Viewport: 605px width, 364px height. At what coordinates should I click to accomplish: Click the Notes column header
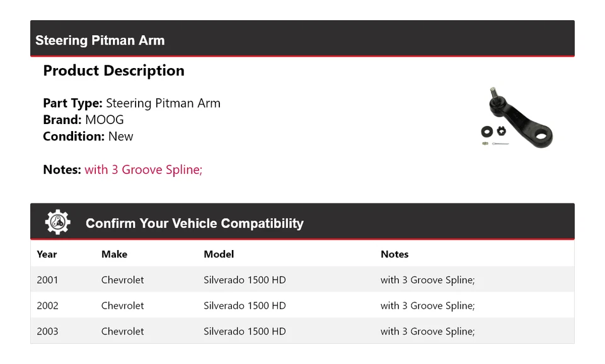395,254
